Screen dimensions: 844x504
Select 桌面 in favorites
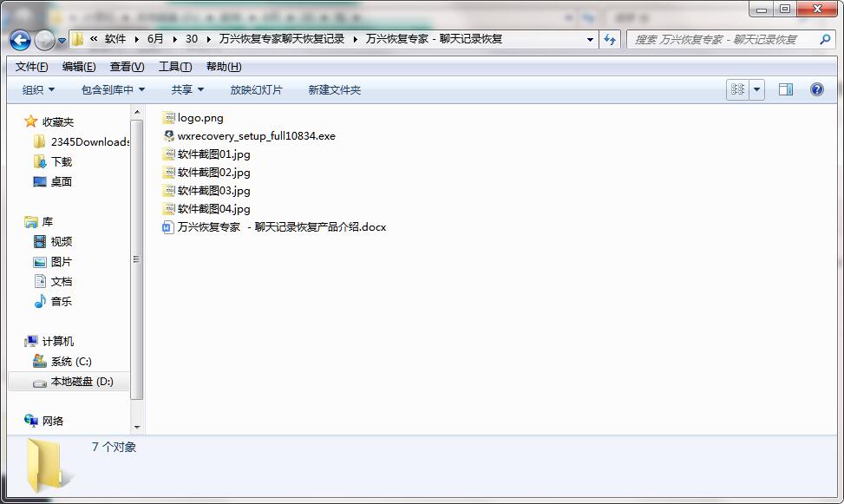(x=62, y=182)
